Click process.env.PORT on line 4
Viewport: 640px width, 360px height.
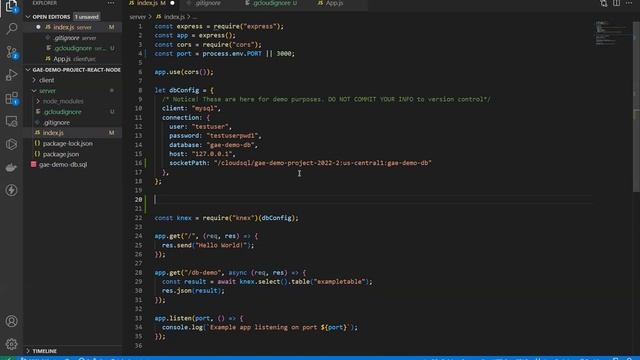pos(232,53)
